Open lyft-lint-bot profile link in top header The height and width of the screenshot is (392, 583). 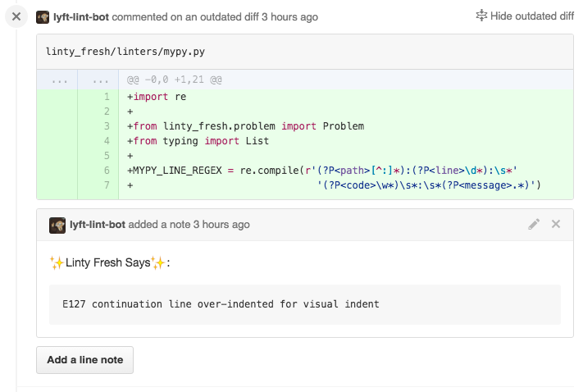81,17
